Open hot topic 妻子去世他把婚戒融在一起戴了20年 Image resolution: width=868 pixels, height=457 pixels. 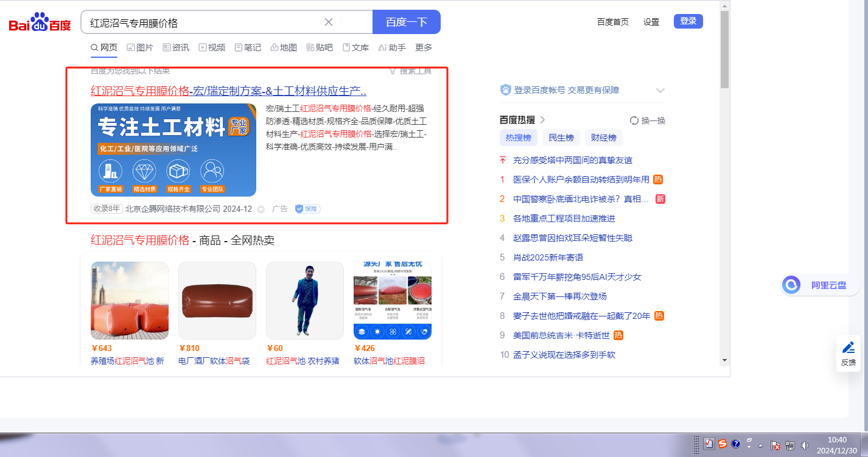582,316
